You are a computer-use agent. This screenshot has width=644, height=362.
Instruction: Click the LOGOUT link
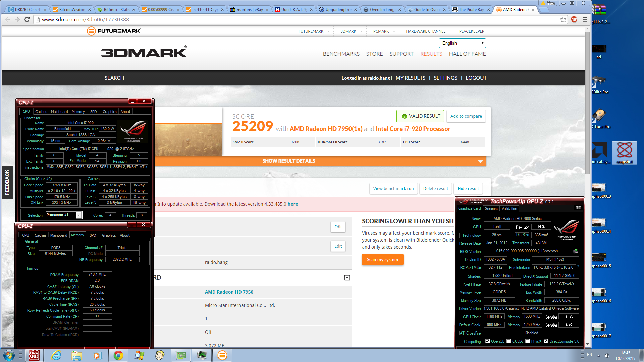point(476,78)
